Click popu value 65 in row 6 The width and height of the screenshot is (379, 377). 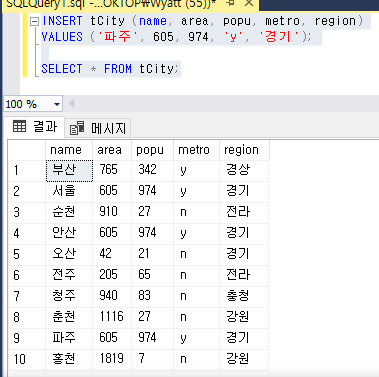click(x=152, y=275)
